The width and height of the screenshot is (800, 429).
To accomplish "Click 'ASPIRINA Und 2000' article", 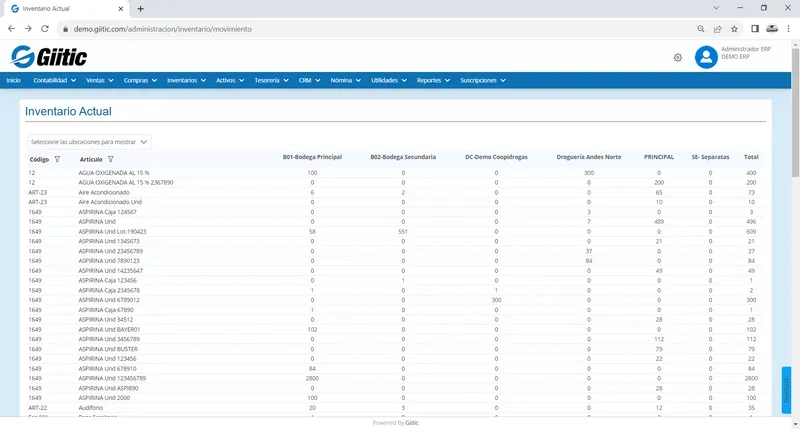I will (104, 398).
